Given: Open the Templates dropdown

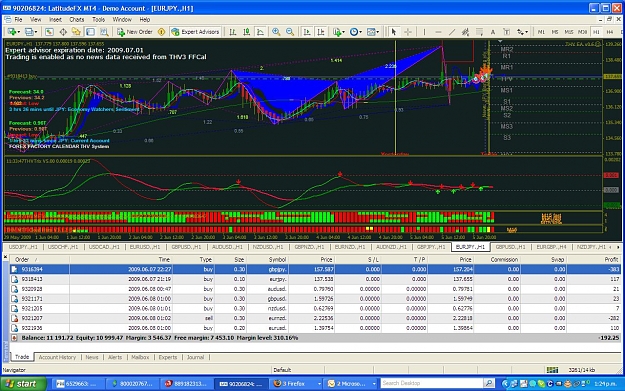Looking at the screenshot, I should click(x=373, y=32).
